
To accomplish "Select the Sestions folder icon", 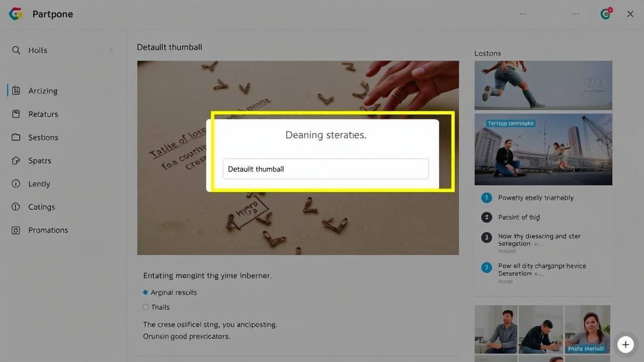I will click(16, 137).
